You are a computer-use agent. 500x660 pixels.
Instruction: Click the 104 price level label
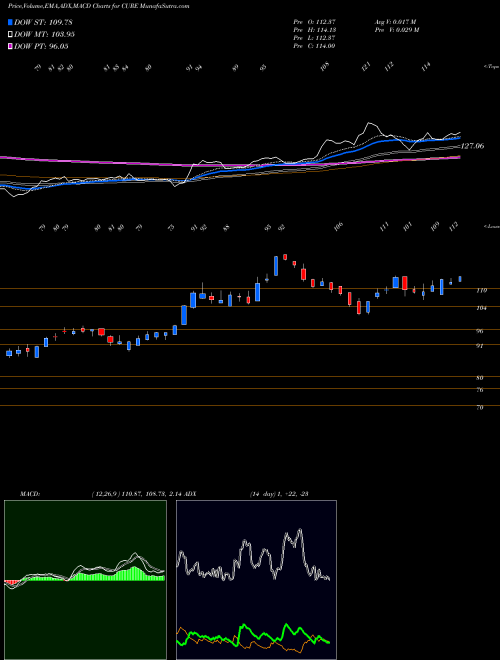(x=481, y=308)
